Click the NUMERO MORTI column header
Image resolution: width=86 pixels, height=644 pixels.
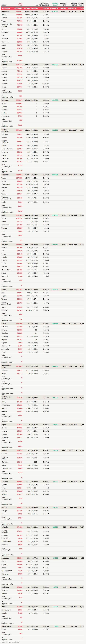63,4
